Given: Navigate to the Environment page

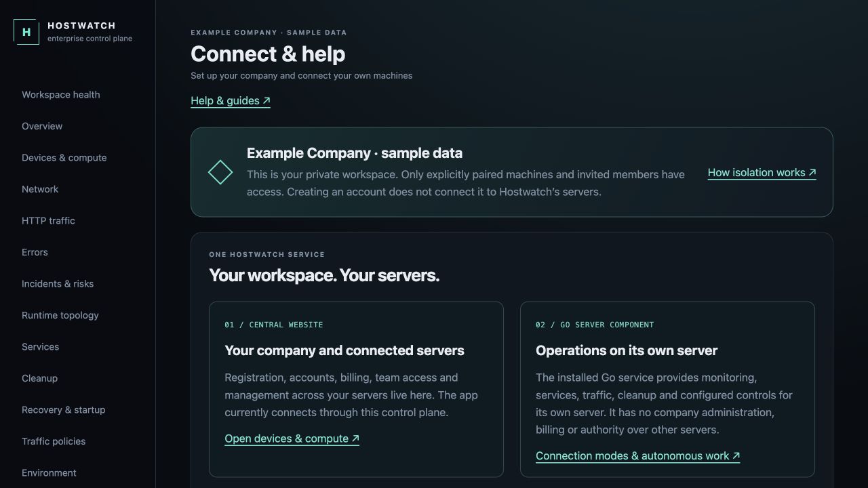Looking at the screenshot, I should [x=49, y=473].
